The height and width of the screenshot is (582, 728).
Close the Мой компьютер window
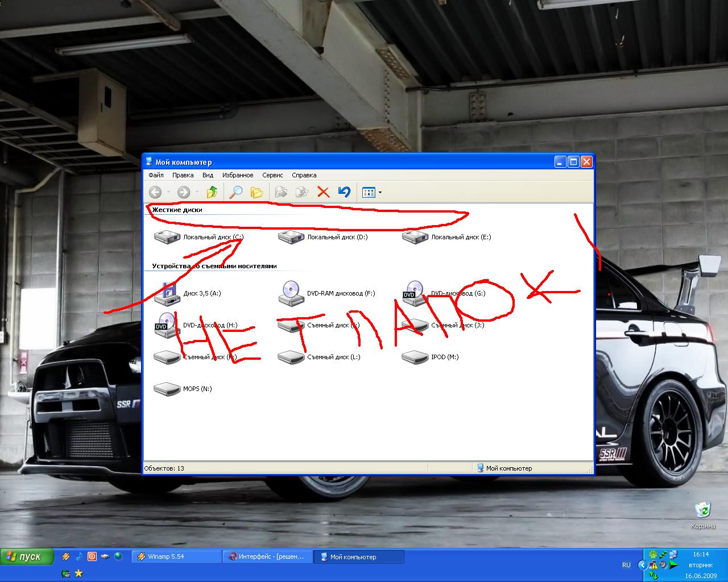pyautogui.click(x=586, y=162)
